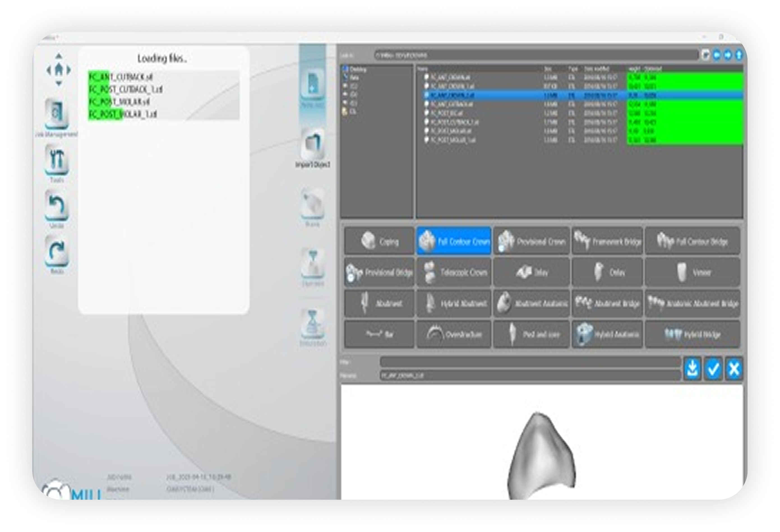780x532 pixels.
Task: Click FC_POST_MOLAR_1.stl loading progress row
Action: [164, 114]
